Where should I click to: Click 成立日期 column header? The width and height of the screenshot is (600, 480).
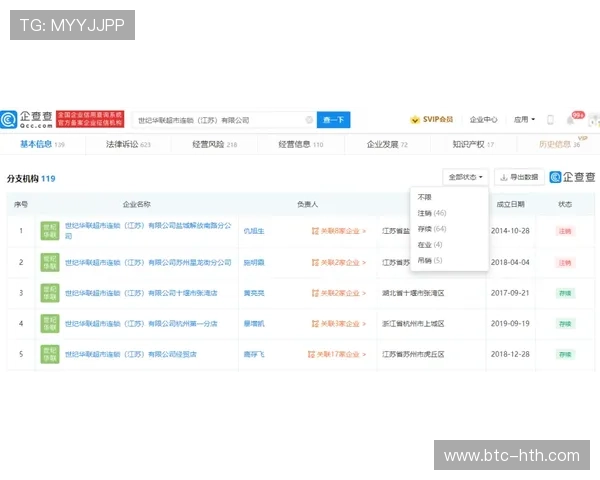(510, 204)
